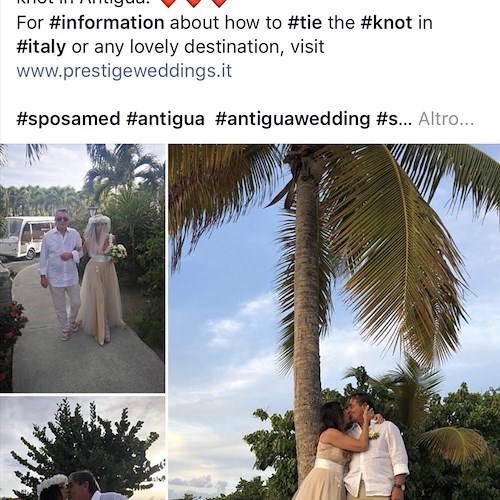
Task: Tap the #tie hashtag
Action: coord(305,23)
